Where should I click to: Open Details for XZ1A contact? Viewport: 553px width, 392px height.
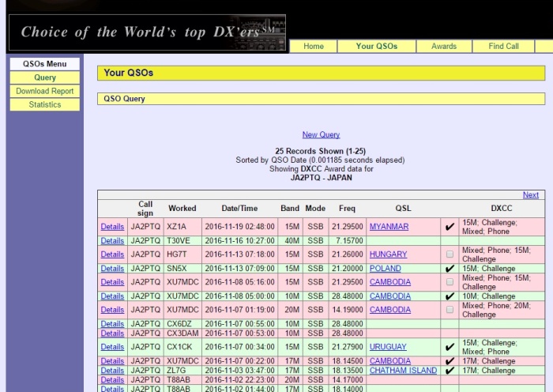[112, 227]
